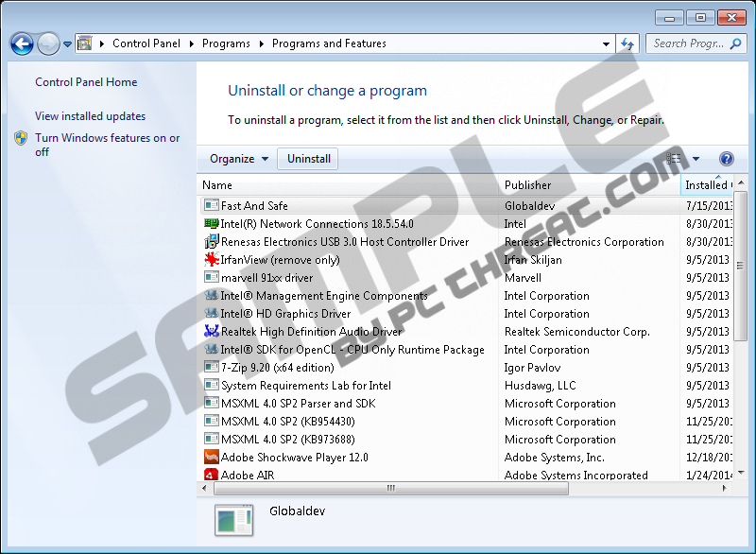The height and width of the screenshot is (554, 756).
Task: Open the Help question mark icon
Action: click(x=726, y=159)
